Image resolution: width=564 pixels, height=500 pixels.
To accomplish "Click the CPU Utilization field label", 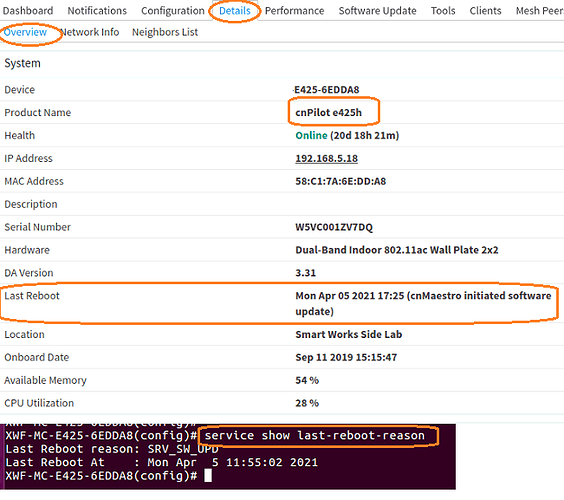I will (x=39, y=403).
